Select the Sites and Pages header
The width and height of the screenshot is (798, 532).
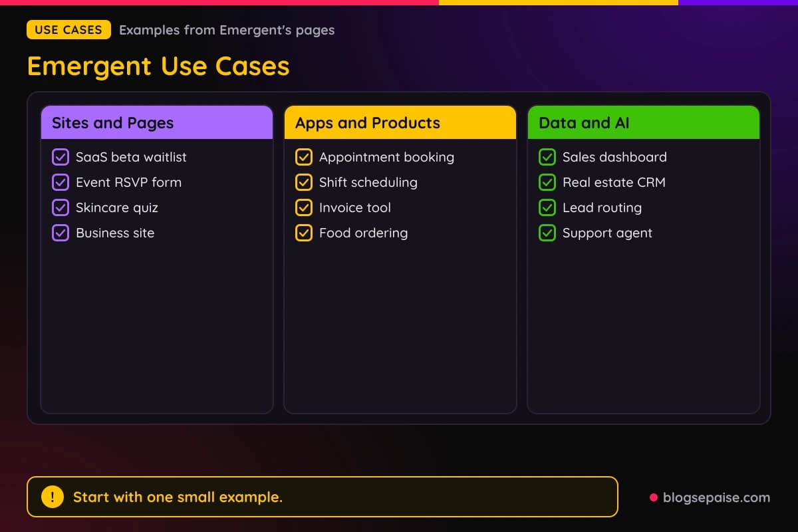[157, 122]
